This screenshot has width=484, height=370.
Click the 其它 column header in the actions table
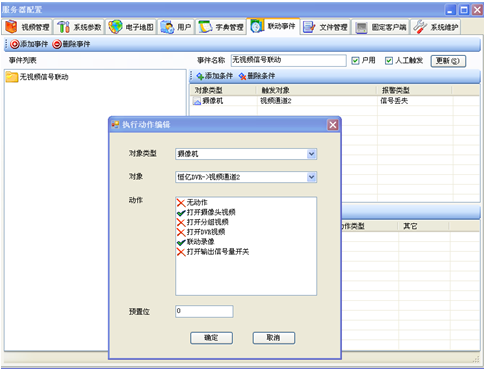pos(423,226)
